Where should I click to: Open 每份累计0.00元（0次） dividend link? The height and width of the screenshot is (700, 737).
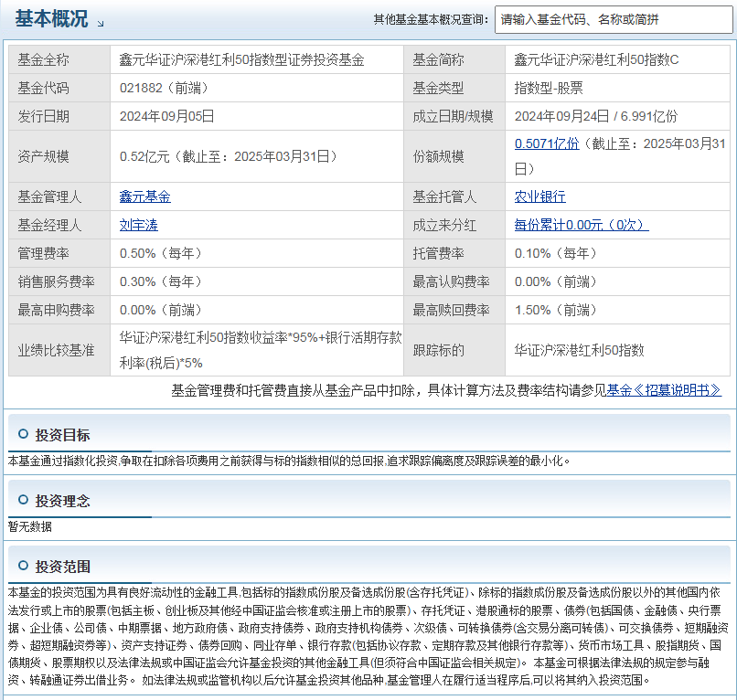click(x=582, y=225)
